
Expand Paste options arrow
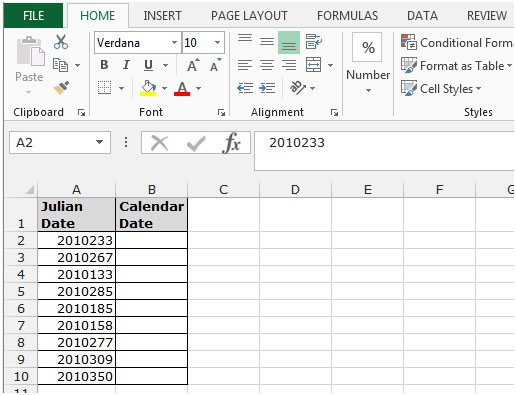[29, 92]
